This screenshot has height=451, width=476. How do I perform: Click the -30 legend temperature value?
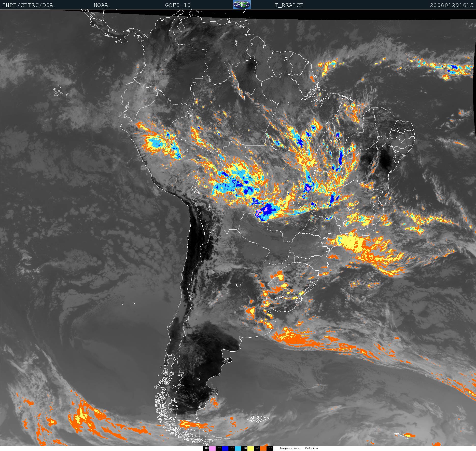(270, 448)
